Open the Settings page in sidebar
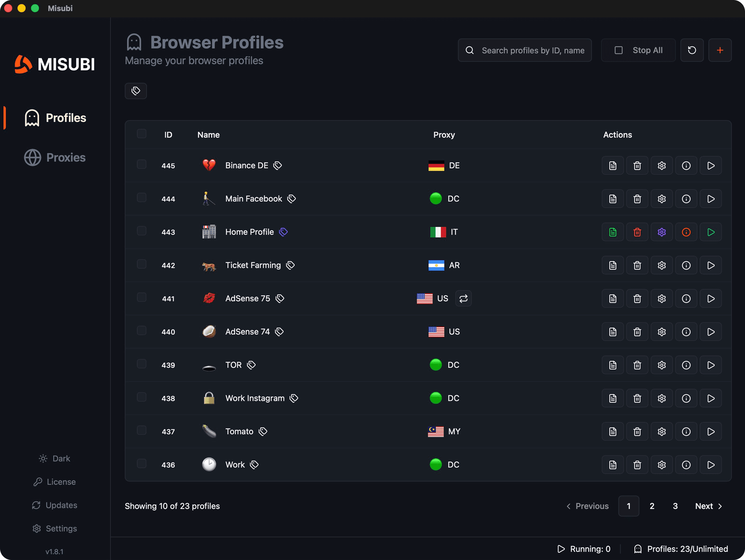 (x=54, y=528)
